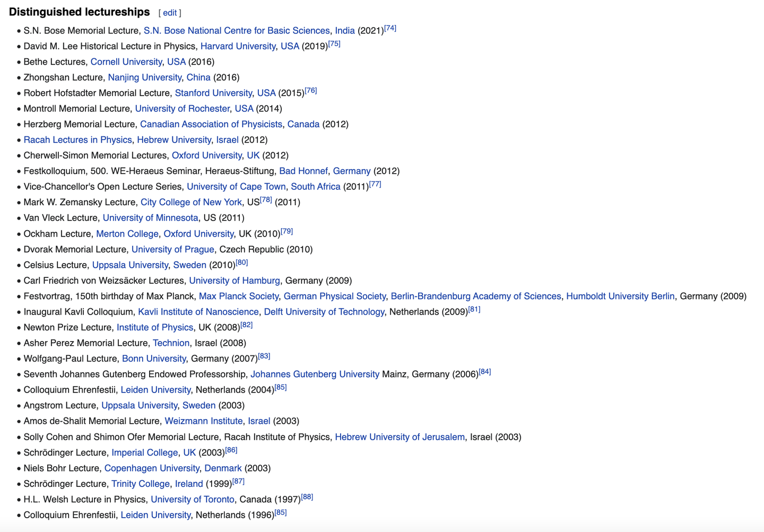The image size is (764, 532).
Task: Open Hebrew University of Jerusalem
Action: click(x=400, y=437)
